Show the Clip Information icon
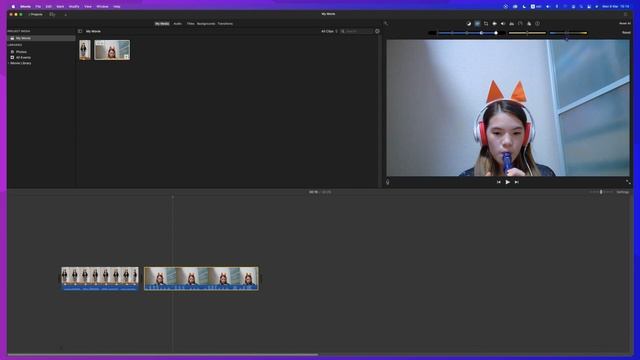Screen dimensions: 640x360 538,24
